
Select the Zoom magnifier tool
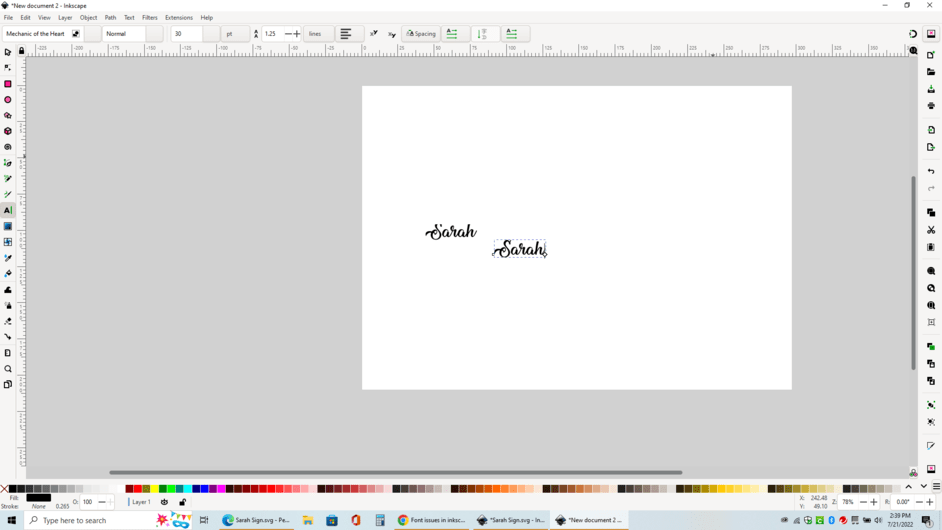8,369
